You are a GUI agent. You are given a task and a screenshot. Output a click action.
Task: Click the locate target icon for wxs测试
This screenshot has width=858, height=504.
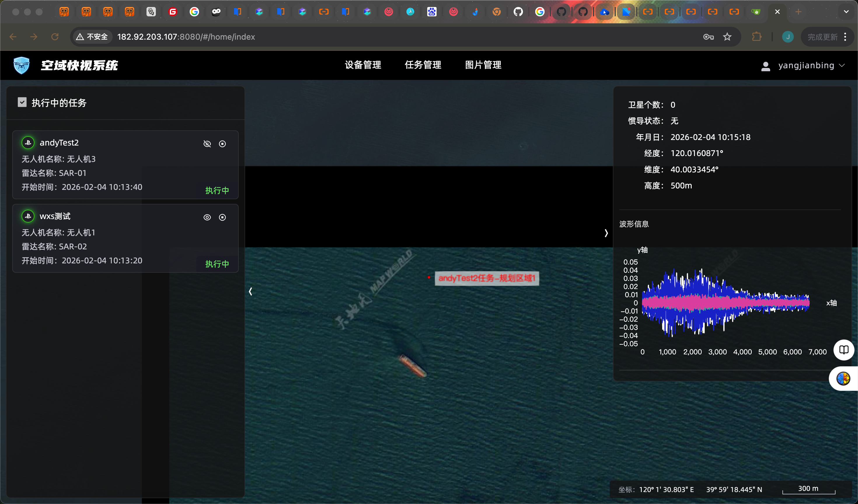tap(222, 218)
